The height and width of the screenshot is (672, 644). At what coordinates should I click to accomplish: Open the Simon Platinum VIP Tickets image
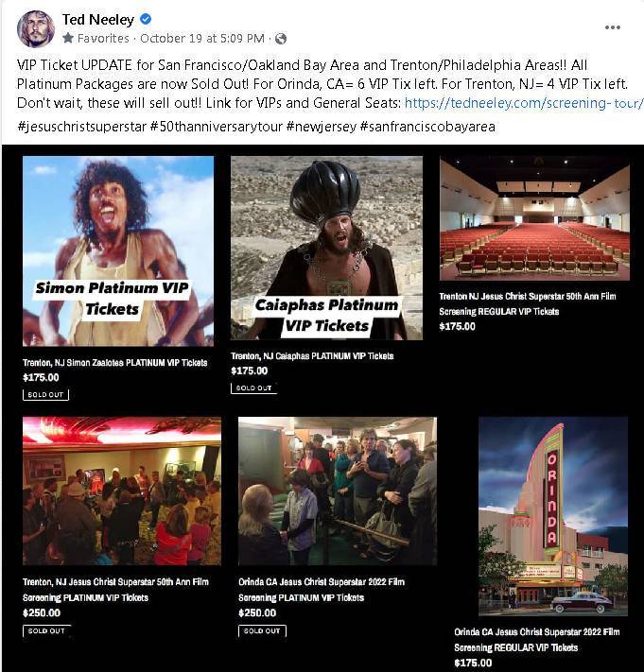[118, 251]
